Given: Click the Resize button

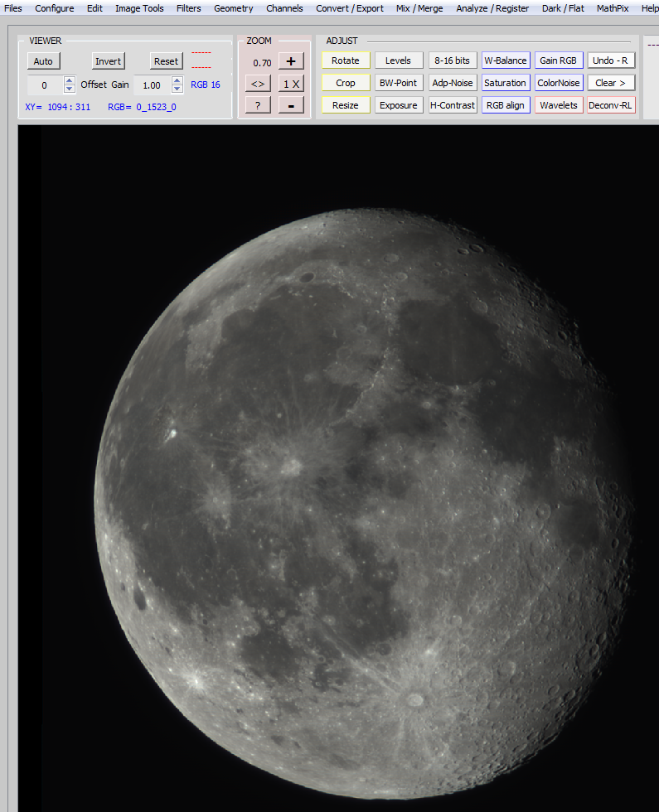Looking at the screenshot, I should [346, 105].
